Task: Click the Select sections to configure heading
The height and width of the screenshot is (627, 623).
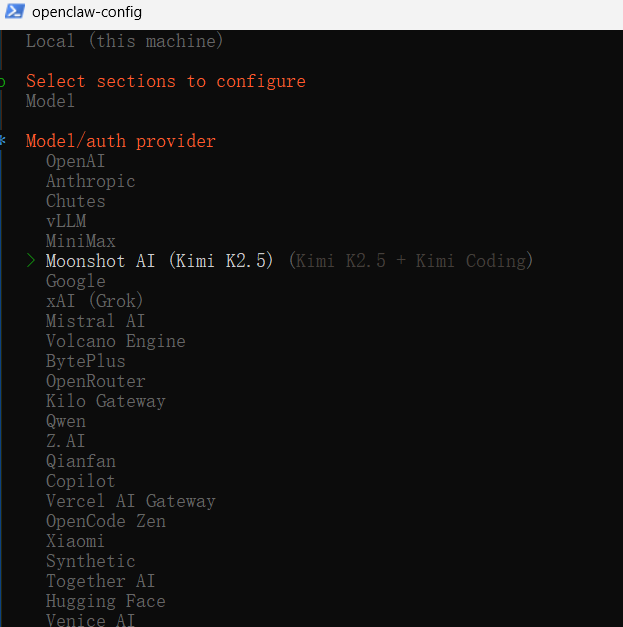Action: pos(165,81)
